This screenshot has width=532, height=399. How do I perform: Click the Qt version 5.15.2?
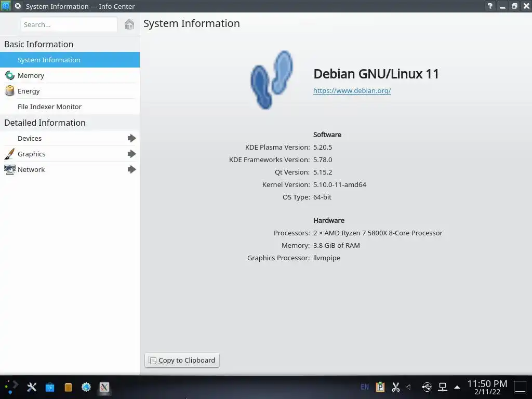tap(323, 172)
